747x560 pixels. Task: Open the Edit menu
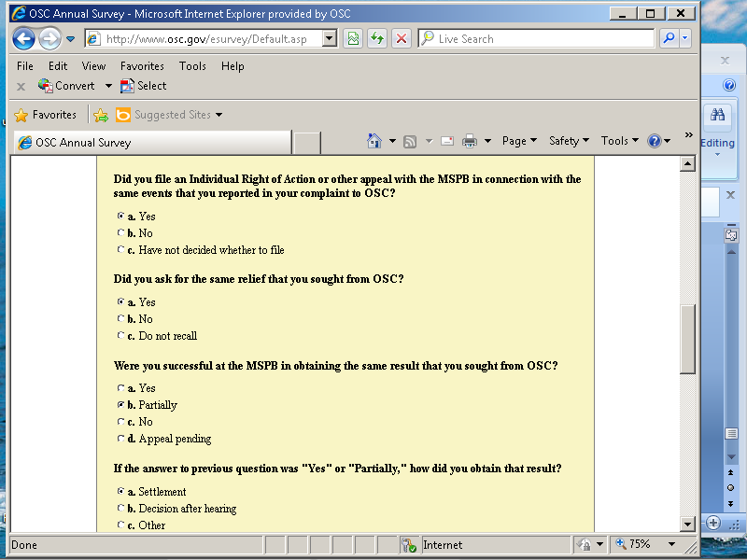[58, 66]
